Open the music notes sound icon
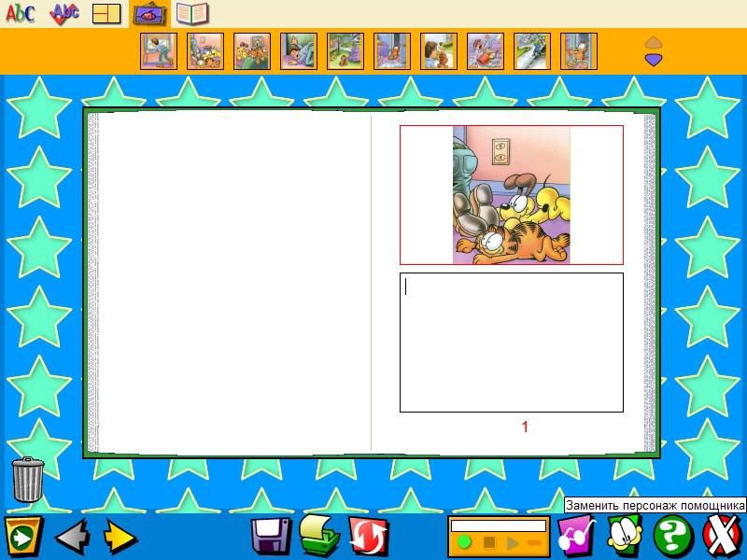The height and width of the screenshot is (560, 747). point(576,537)
